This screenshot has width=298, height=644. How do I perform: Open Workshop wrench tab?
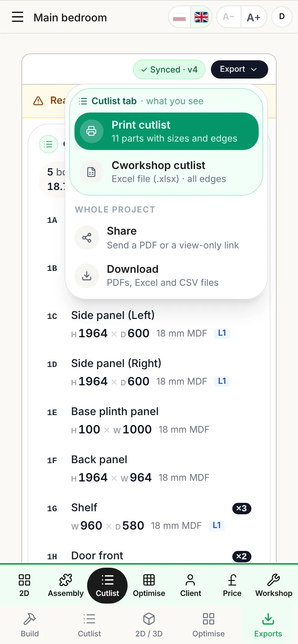coord(274,586)
